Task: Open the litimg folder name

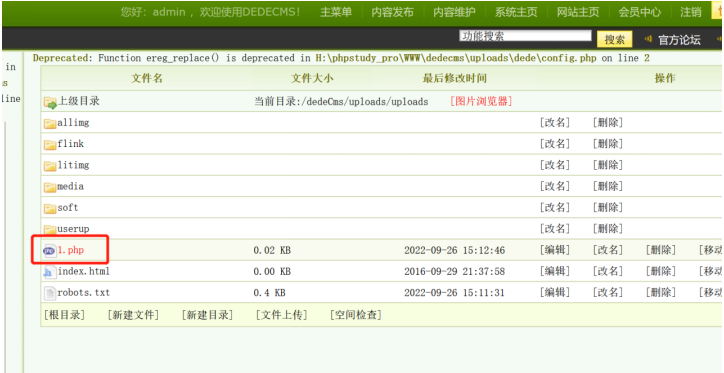Action: pyautogui.click(x=73, y=165)
